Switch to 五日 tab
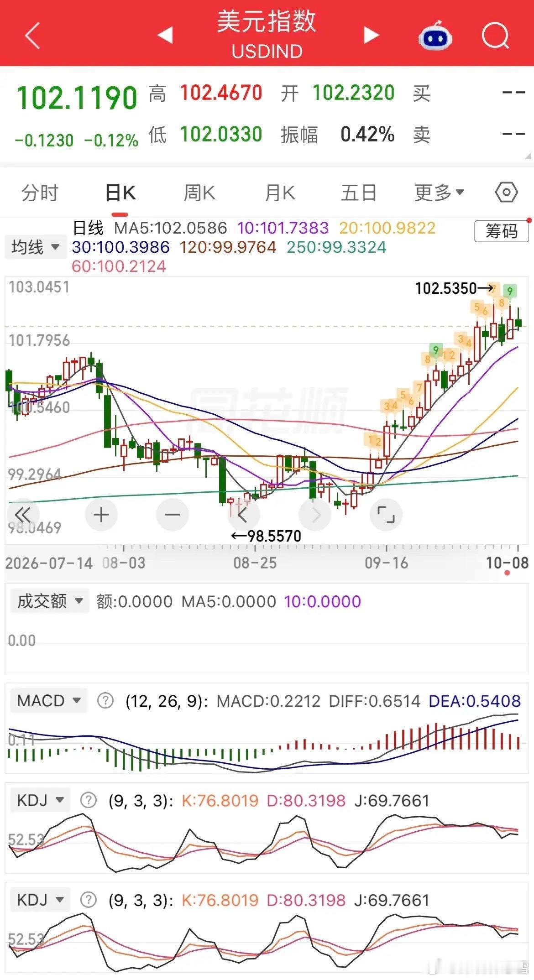The image size is (534, 980). pos(359,193)
